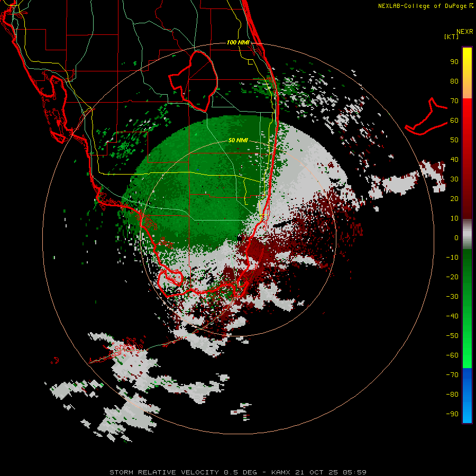Image resolution: width=476 pixels, height=476 pixels.
Task: Click the 100 NMI range ring label
Action: (238, 42)
